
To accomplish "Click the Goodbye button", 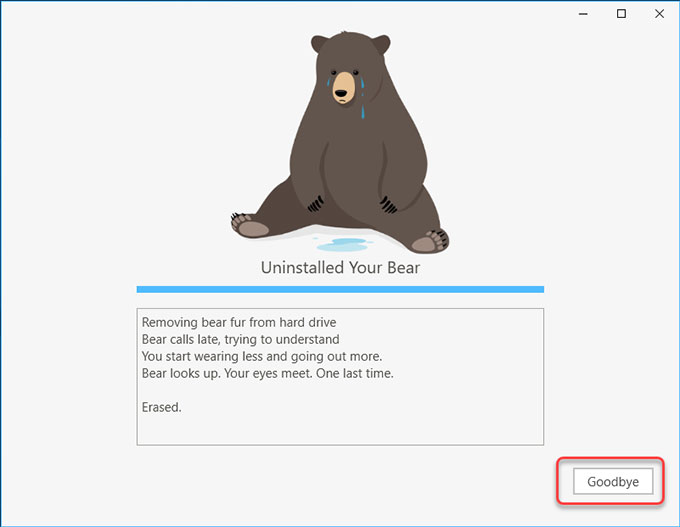I will pyautogui.click(x=613, y=481).
